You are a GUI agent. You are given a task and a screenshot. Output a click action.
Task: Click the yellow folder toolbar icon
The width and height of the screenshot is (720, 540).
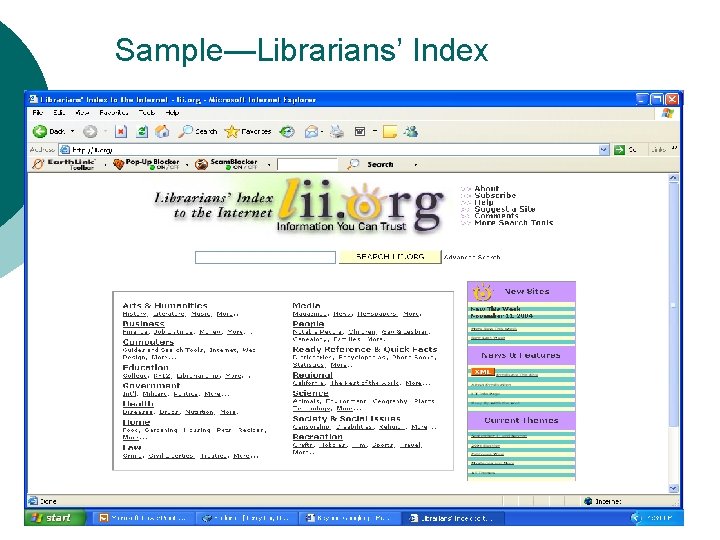coord(390,132)
